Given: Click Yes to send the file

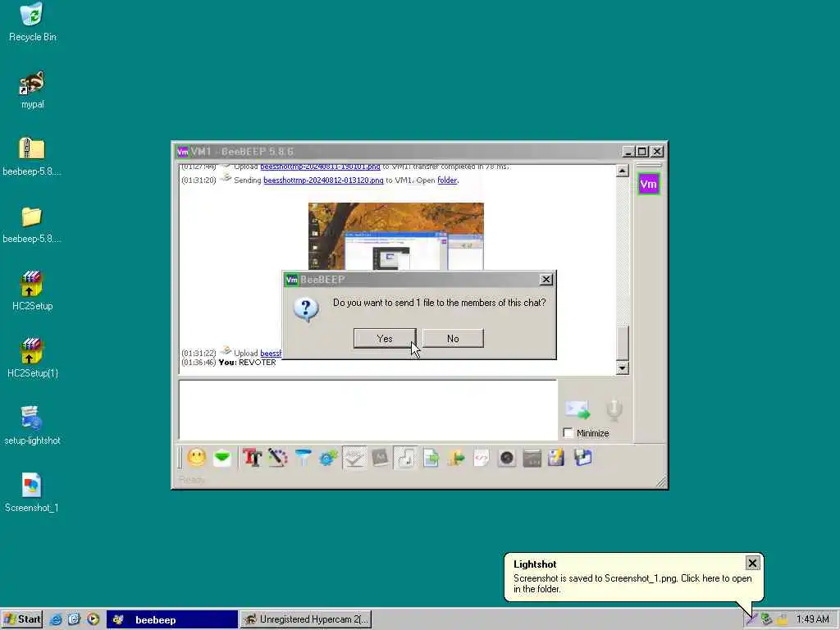Looking at the screenshot, I should coord(385,339).
